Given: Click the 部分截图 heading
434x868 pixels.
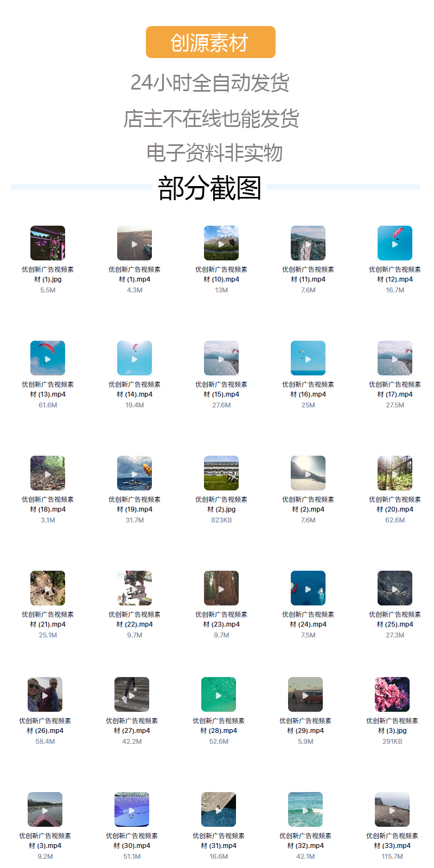Looking at the screenshot, I should point(210,188).
